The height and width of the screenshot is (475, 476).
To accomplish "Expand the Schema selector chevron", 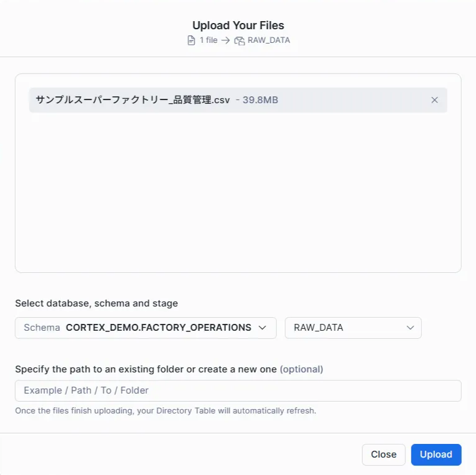I will click(x=262, y=328).
